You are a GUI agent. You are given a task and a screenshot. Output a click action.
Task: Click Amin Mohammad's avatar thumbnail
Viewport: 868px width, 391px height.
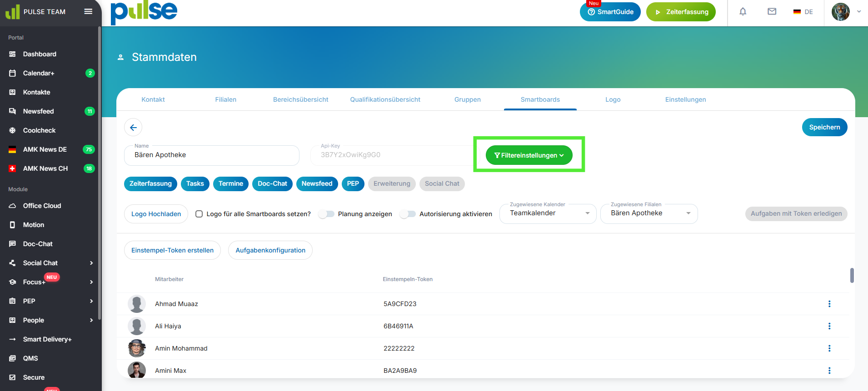(137, 348)
